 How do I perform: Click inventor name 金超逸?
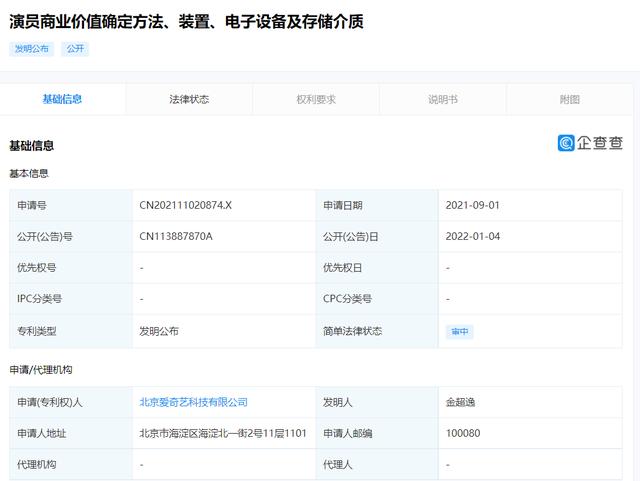click(x=462, y=402)
